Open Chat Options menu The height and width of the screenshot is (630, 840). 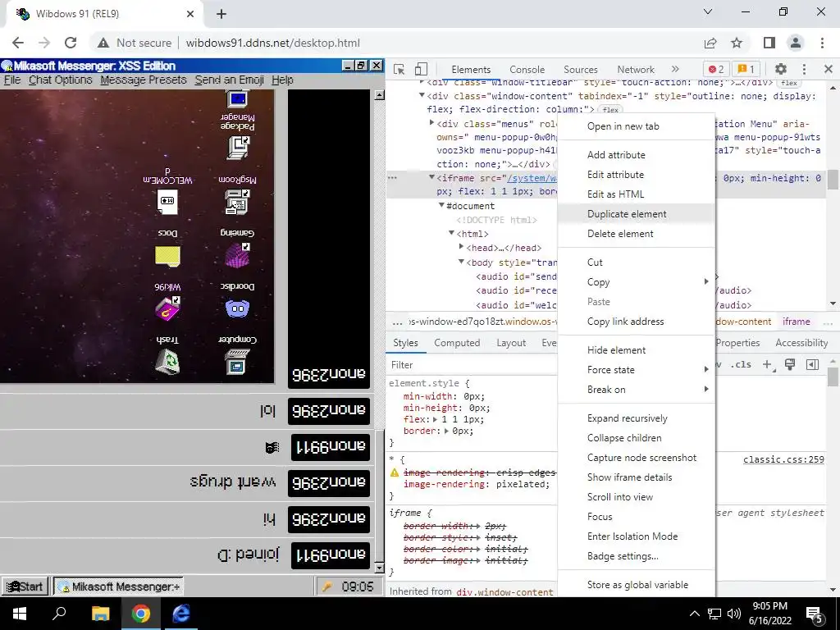[x=60, y=80]
